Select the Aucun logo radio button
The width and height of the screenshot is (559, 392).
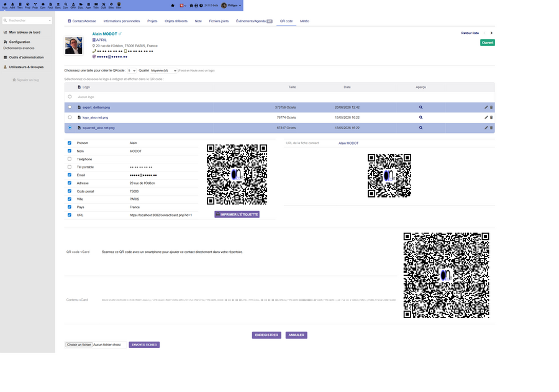[70, 97]
